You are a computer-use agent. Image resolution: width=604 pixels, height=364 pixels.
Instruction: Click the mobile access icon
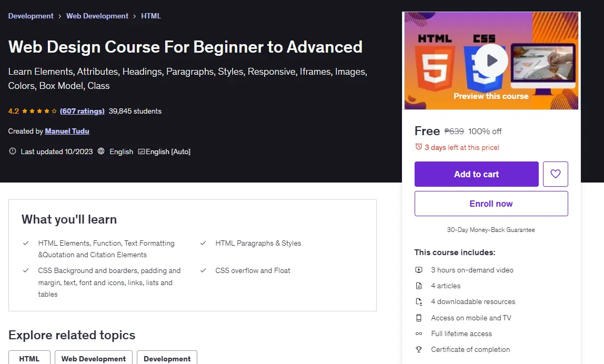point(419,318)
